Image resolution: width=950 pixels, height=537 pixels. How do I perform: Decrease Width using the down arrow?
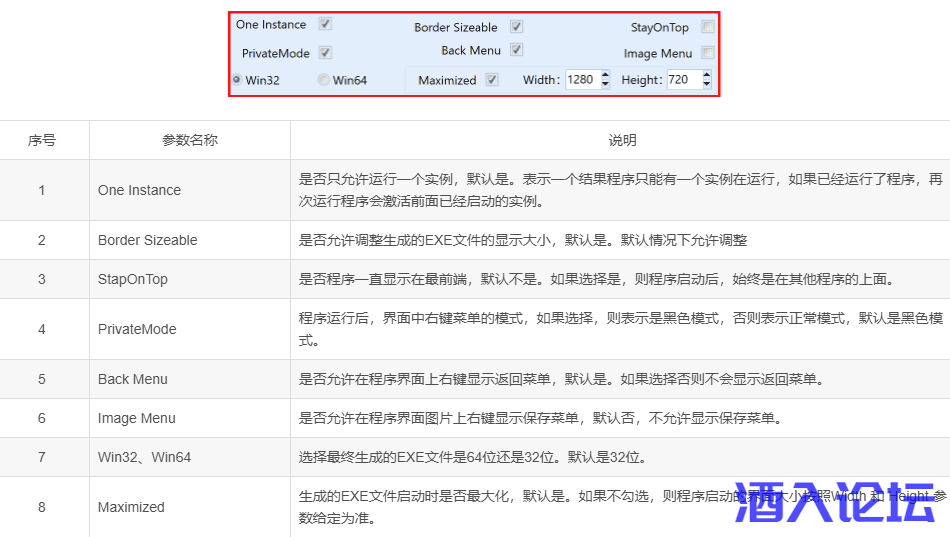click(605, 85)
